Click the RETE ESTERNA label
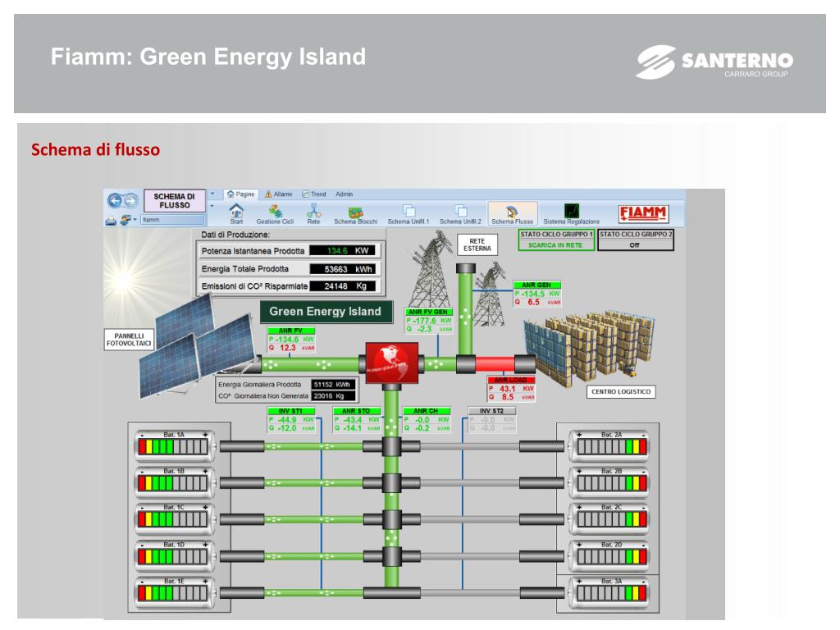Image resolution: width=840 pixels, height=630 pixels. [x=477, y=244]
